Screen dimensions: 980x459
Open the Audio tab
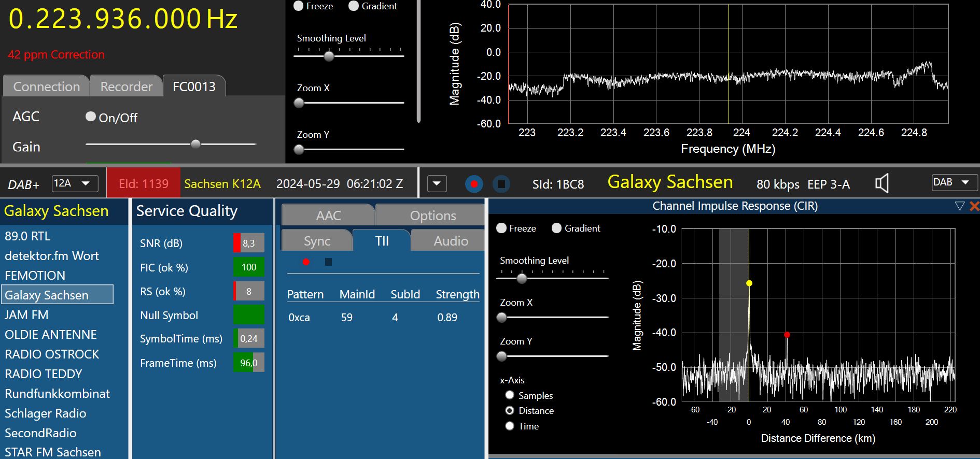[x=450, y=241]
